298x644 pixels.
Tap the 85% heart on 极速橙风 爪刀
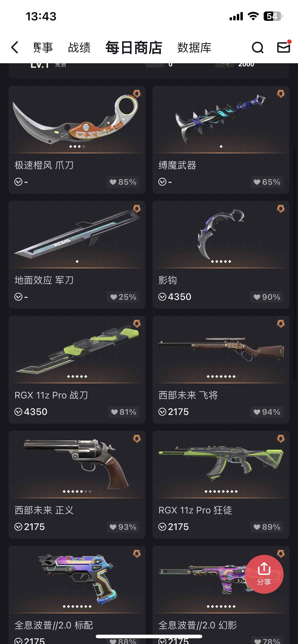(x=123, y=182)
